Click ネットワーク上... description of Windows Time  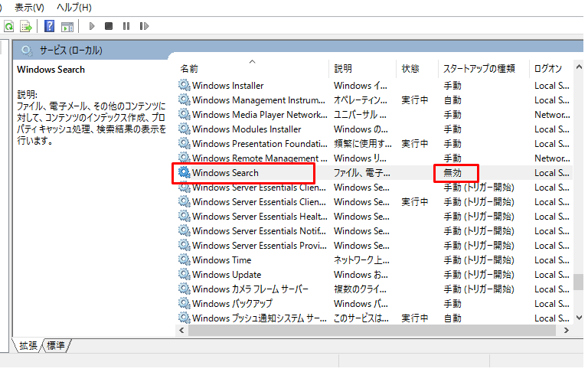361,260
